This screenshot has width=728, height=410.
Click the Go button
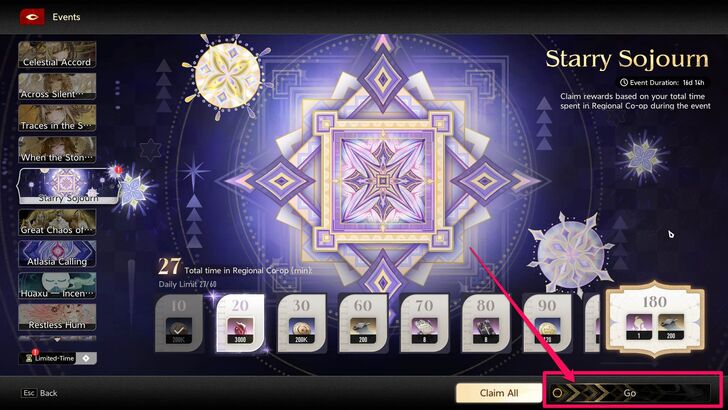click(629, 393)
